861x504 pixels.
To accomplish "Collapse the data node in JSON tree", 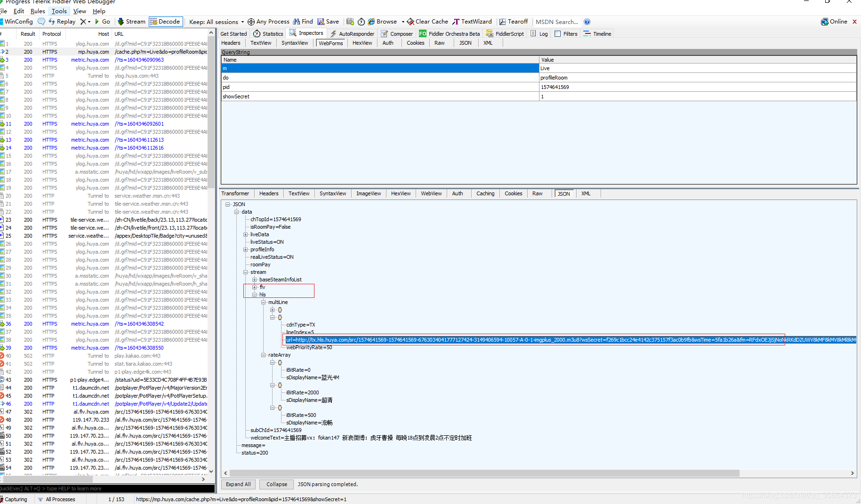I will tap(237, 212).
